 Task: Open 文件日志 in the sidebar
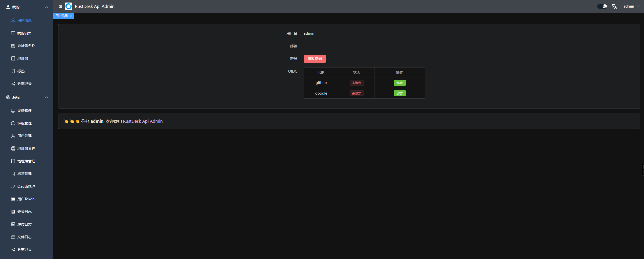(25, 237)
